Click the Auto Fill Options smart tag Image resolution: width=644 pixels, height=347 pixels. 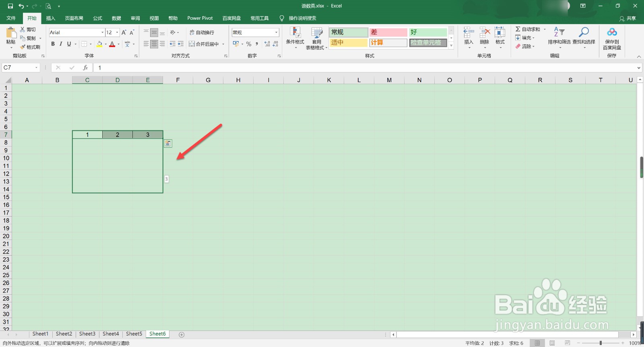(168, 143)
